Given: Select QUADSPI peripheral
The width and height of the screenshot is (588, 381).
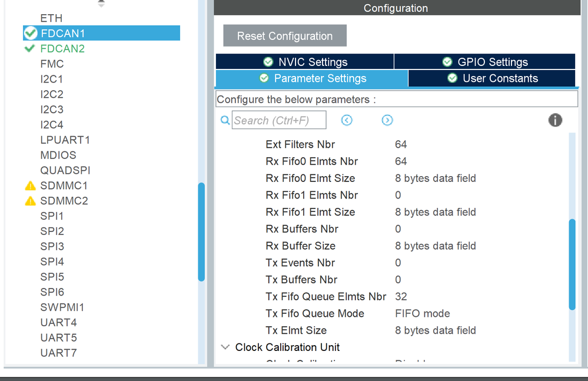Looking at the screenshot, I should [65, 170].
